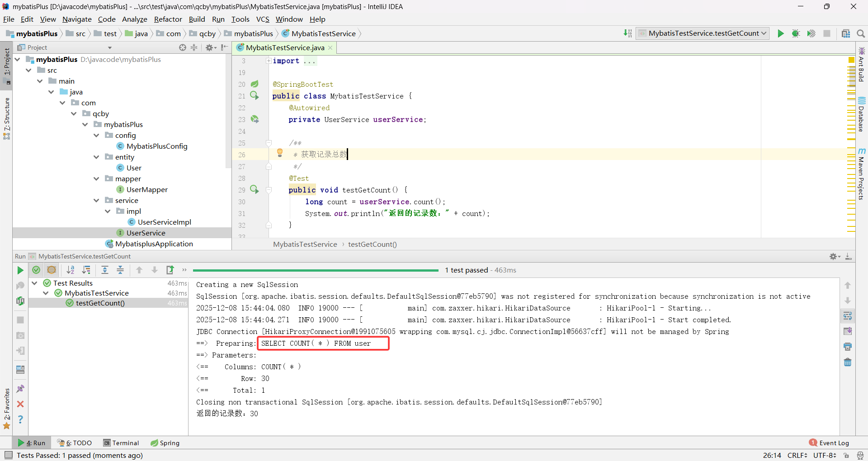Viewport: 868px width, 461px height.
Task: Open the Analyze menu
Action: pyautogui.click(x=134, y=19)
